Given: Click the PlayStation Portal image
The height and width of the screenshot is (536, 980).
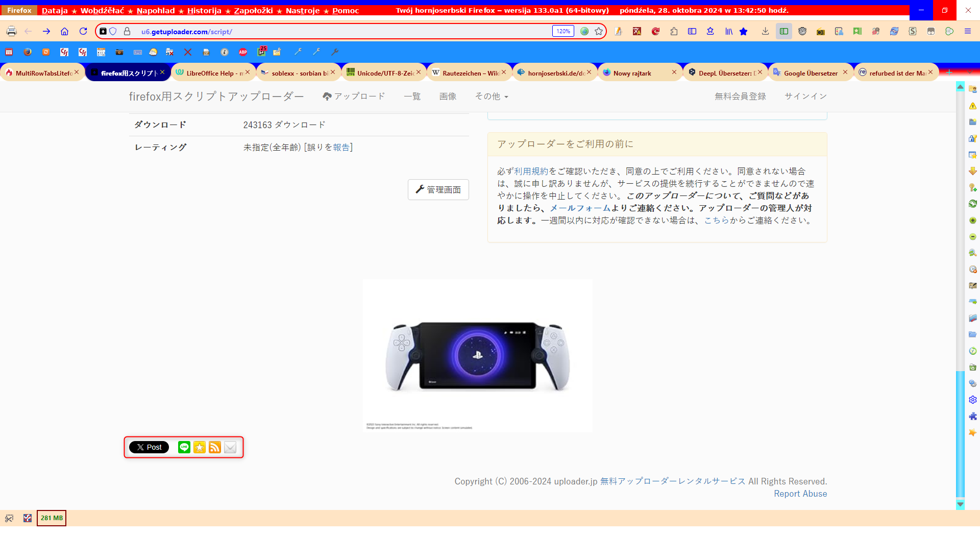Looking at the screenshot, I should coord(477,355).
